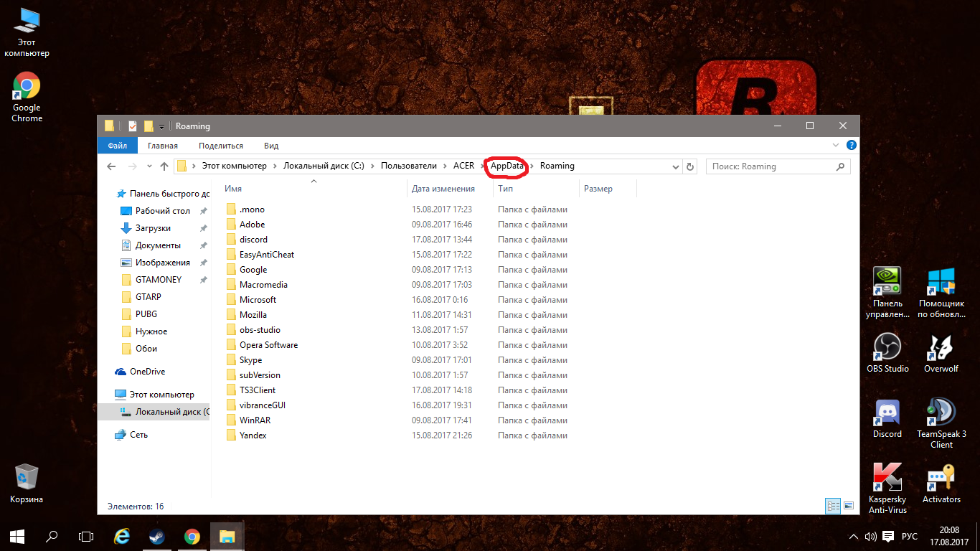Click the Поиск: Roaming search field

pos(778,166)
